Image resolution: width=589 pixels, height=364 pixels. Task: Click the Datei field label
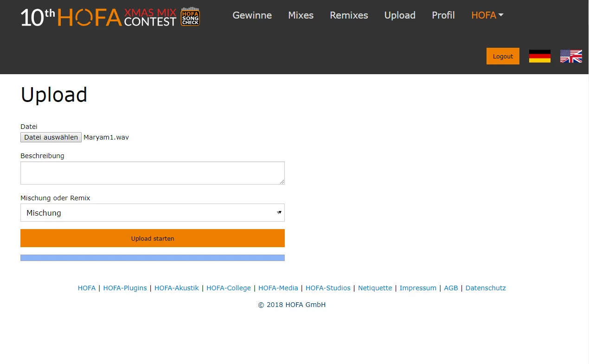click(x=29, y=127)
